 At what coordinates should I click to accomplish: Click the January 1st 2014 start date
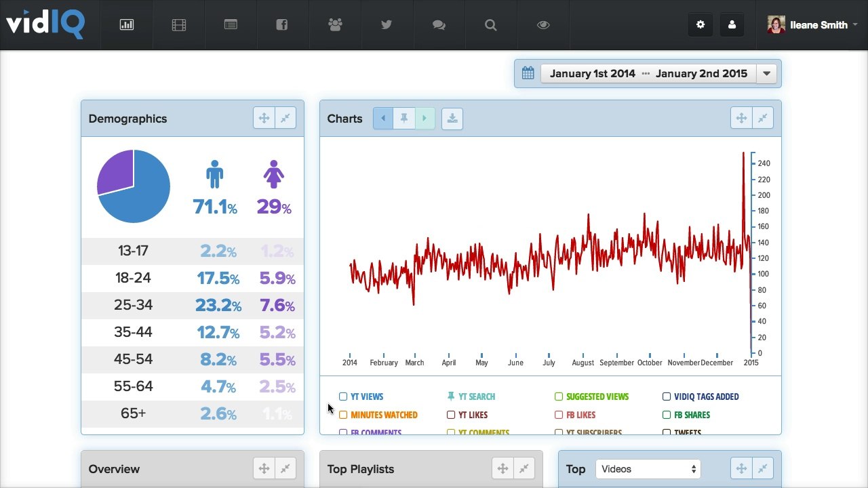pos(593,73)
